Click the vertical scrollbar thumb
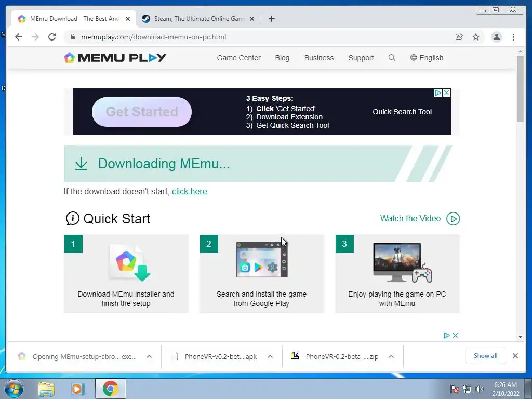The height and width of the screenshot is (399, 532). (520, 88)
